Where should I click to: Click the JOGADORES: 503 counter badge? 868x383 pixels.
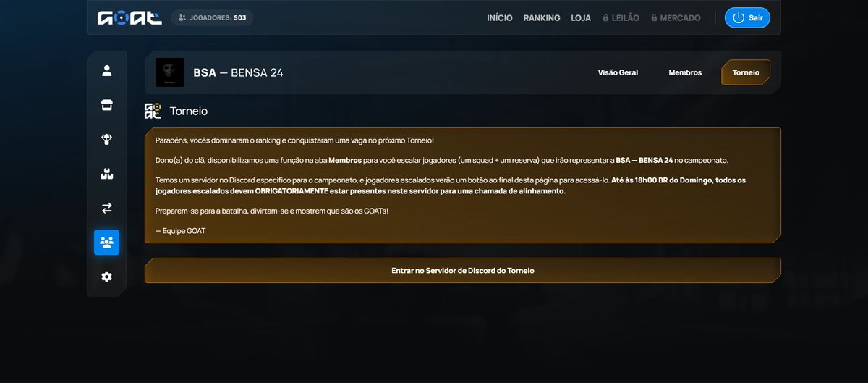[212, 17]
